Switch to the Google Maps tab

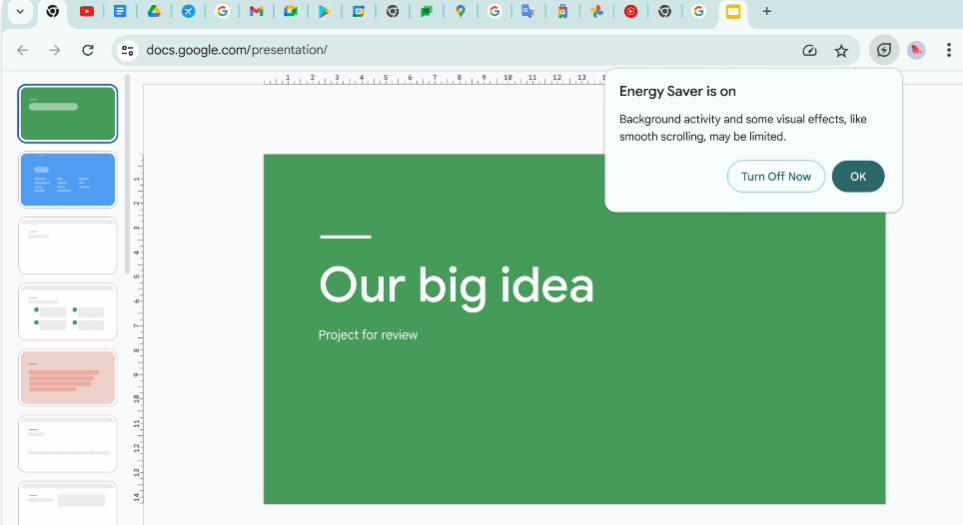[x=460, y=12]
